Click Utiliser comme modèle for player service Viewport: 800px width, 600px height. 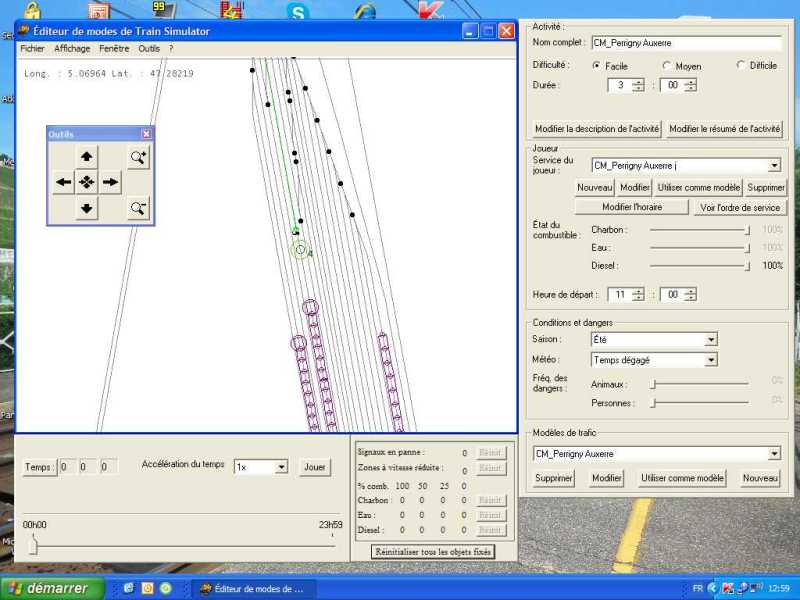(698, 188)
